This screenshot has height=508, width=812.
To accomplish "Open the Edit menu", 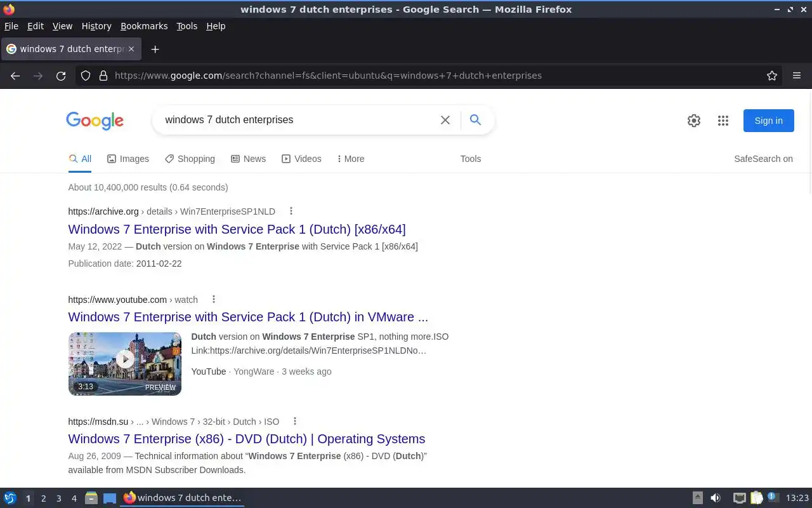I will click(36, 26).
